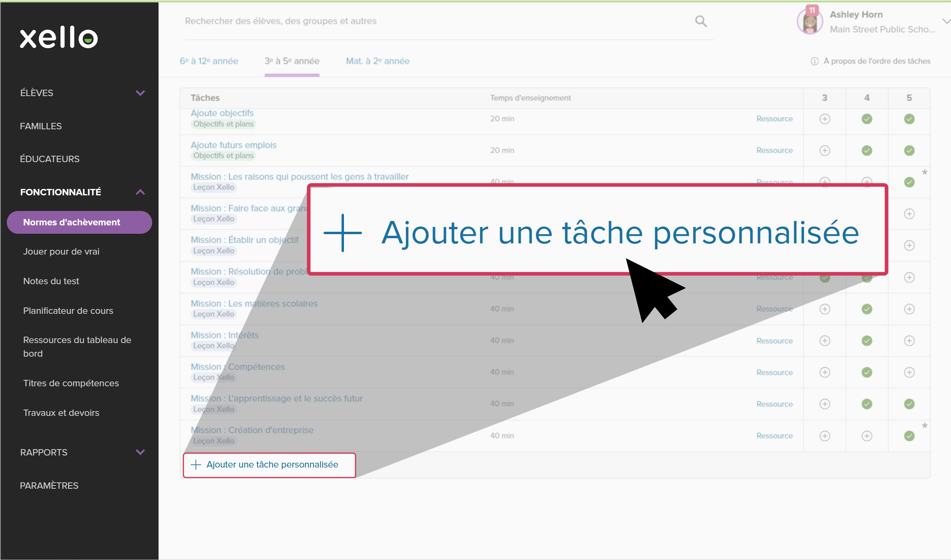
Task: Open Ressource link for Ajoute objectifs
Action: pyautogui.click(x=774, y=119)
